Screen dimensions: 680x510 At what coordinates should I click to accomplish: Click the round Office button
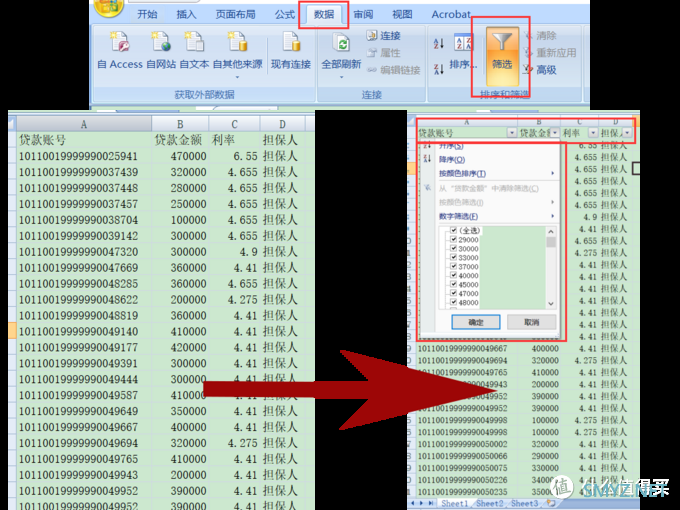point(108,6)
